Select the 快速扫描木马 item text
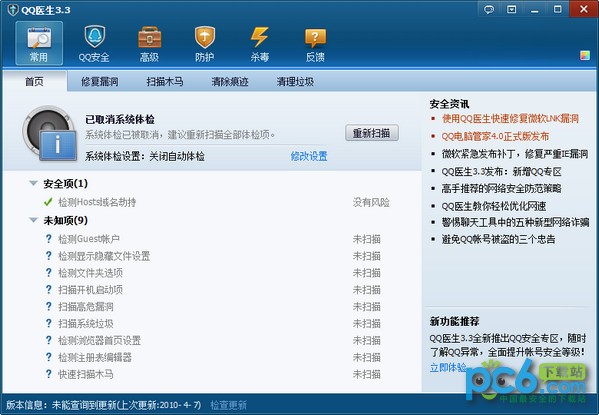The image size is (599, 415). pos(86,374)
